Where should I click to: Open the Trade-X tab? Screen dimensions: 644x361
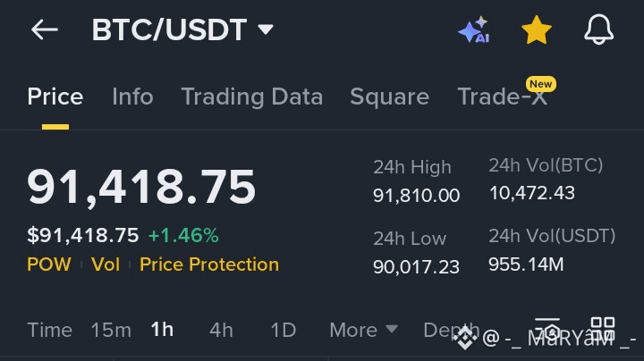coord(502,97)
